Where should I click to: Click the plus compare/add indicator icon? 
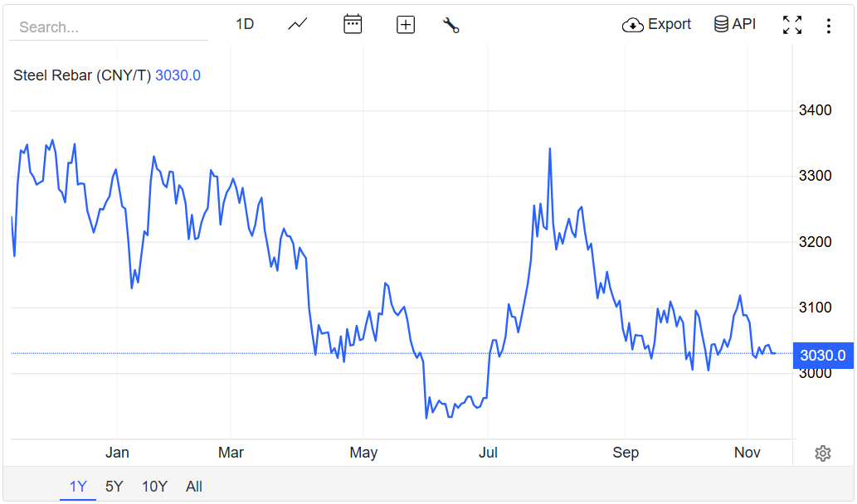tap(406, 25)
